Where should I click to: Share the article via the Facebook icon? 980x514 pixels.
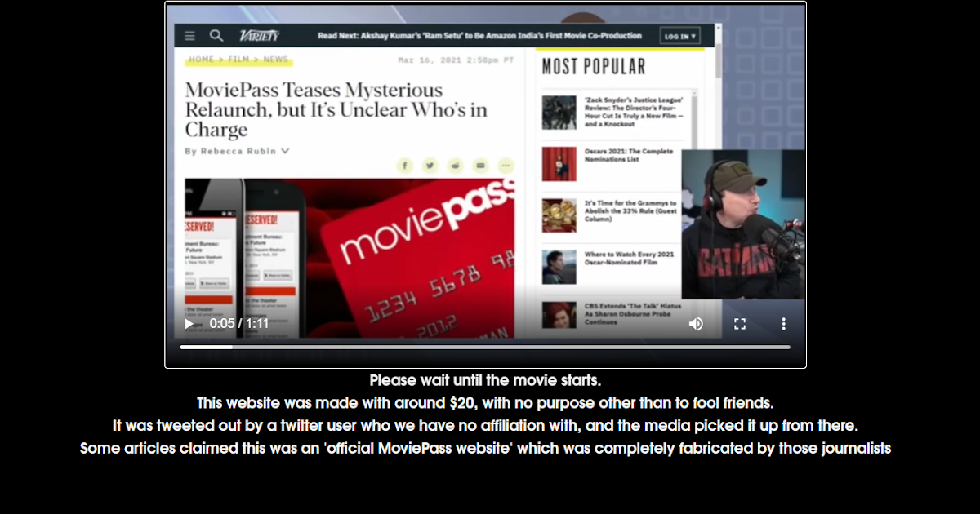point(405,166)
